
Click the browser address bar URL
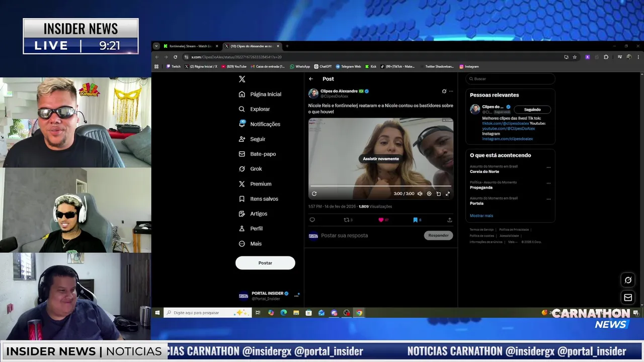(236, 57)
